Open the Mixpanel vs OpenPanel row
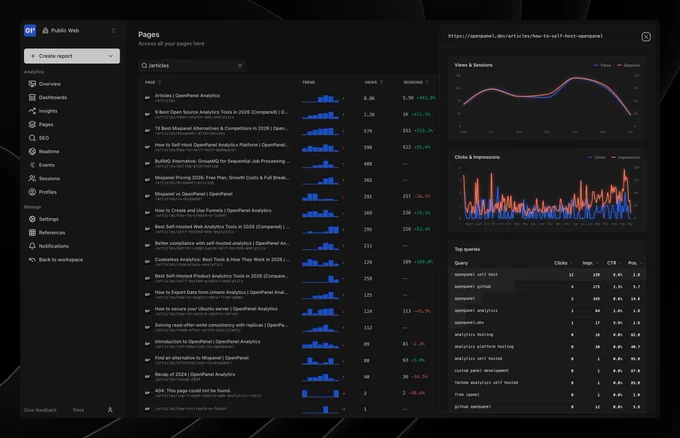The height and width of the screenshot is (438, 680). [290, 196]
